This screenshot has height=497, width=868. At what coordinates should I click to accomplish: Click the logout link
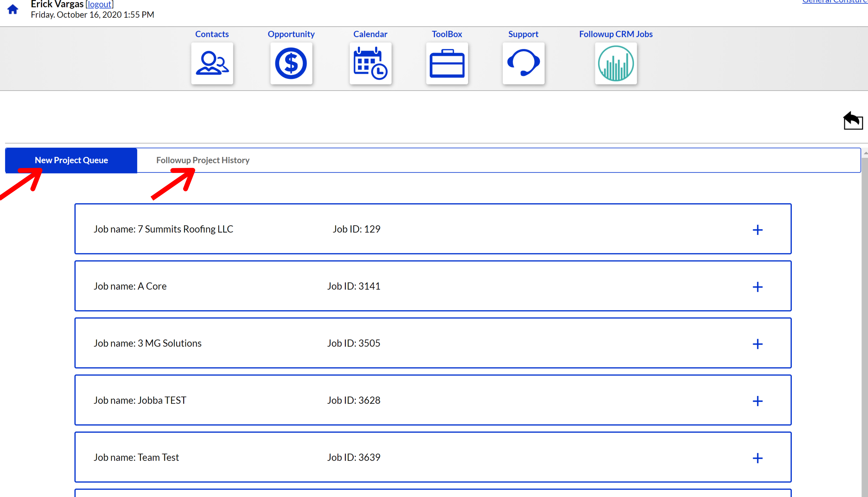(99, 4)
